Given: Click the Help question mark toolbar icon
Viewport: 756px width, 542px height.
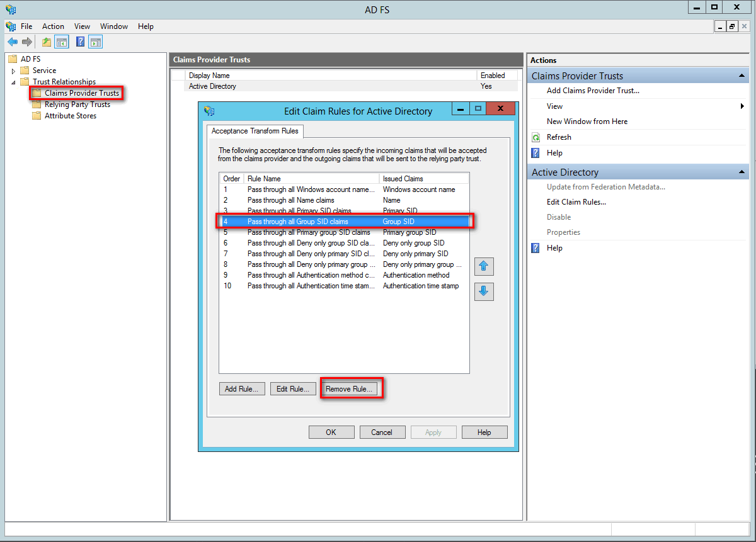Looking at the screenshot, I should point(81,42).
